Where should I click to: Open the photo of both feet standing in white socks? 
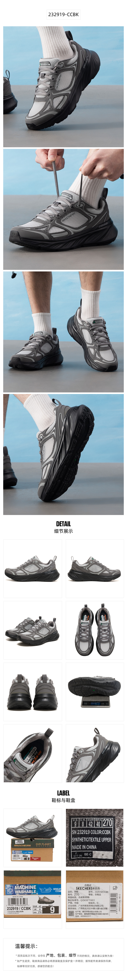click(x=63, y=332)
